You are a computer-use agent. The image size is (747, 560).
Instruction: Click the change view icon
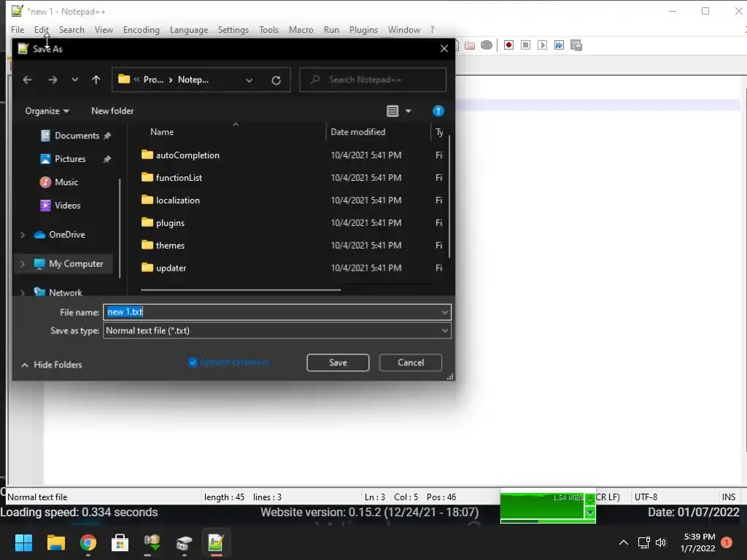click(x=392, y=111)
